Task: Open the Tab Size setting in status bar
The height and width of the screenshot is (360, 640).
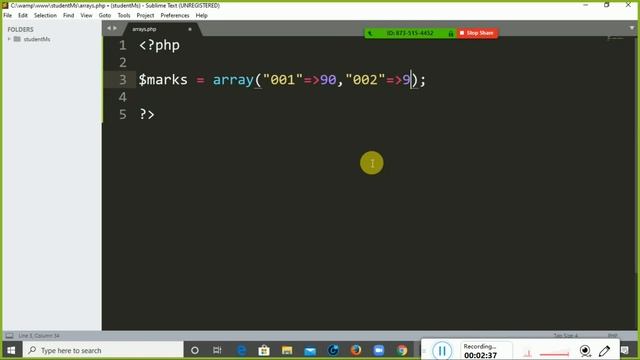Action: tap(565, 336)
